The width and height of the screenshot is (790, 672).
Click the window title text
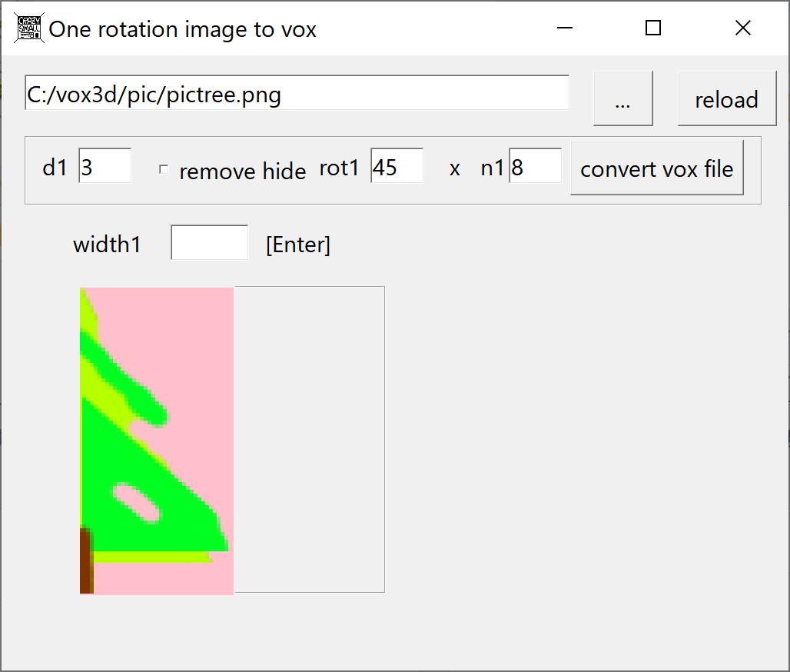click(183, 29)
